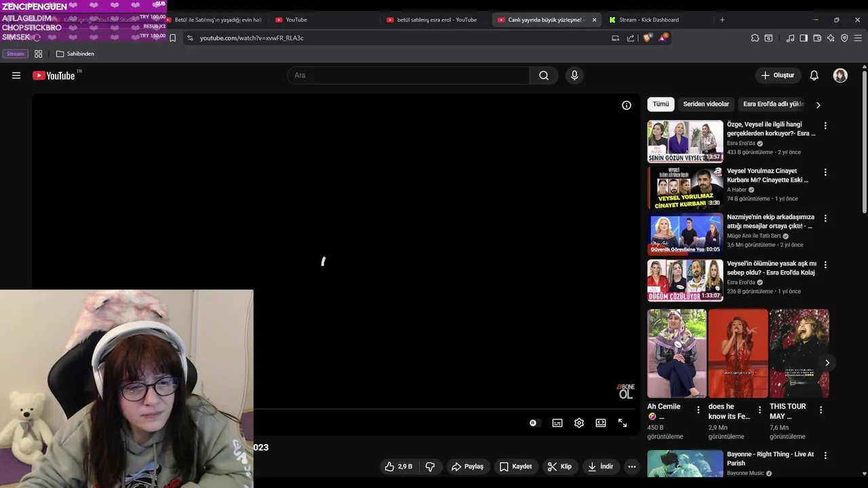Create a clip with Klip button
Image resolution: width=868 pixels, height=488 pixels.
tap(560, 466)
